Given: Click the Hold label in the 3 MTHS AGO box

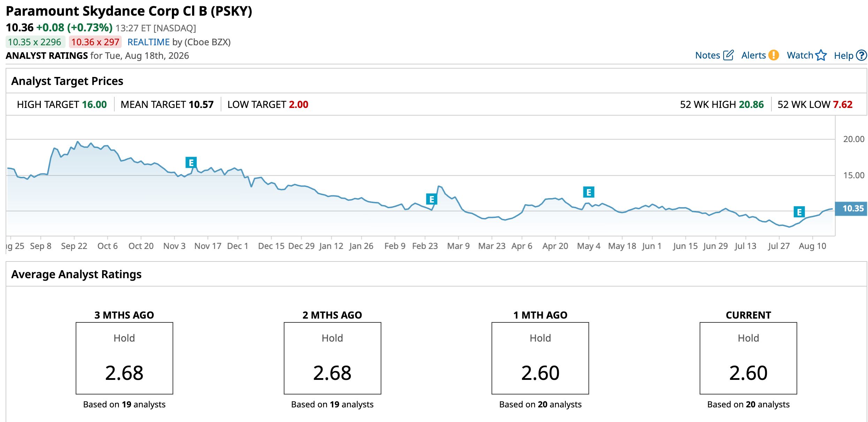Looking at the screenshot, I should (124, 338).
